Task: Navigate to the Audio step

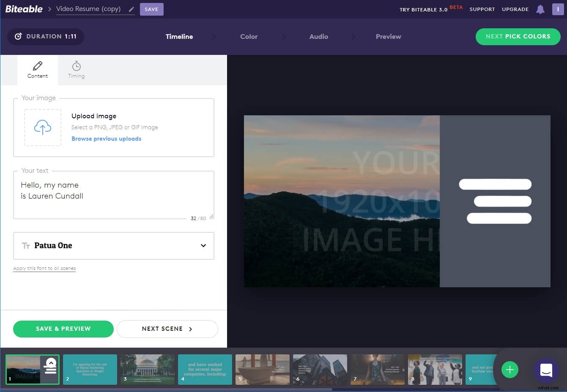Action: coord(318,37)
